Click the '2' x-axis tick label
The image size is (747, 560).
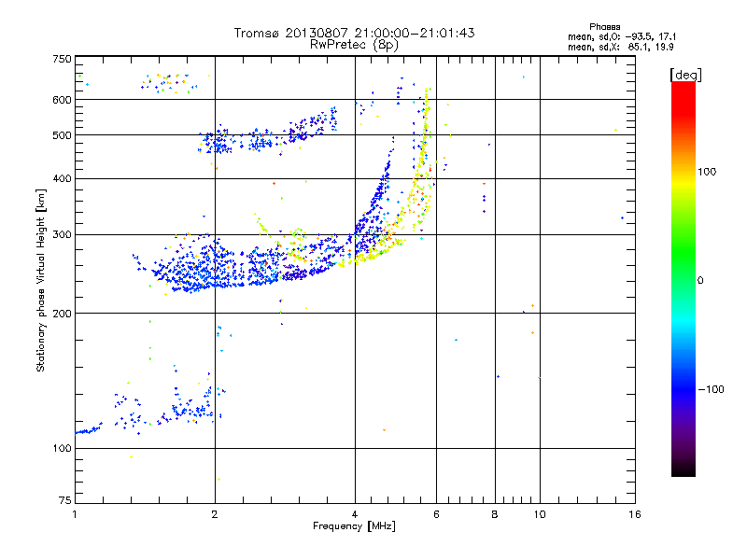click(x=215, y=514)
